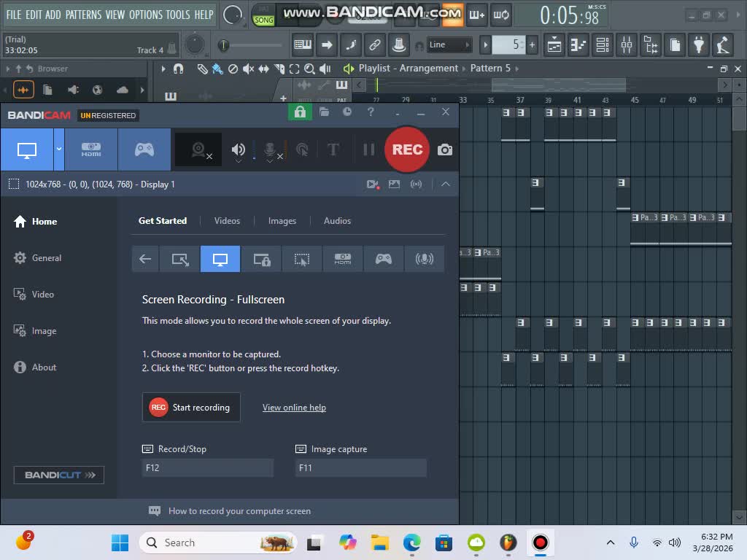Select mute tool in playlist toolbar

(x=248, y=69)
